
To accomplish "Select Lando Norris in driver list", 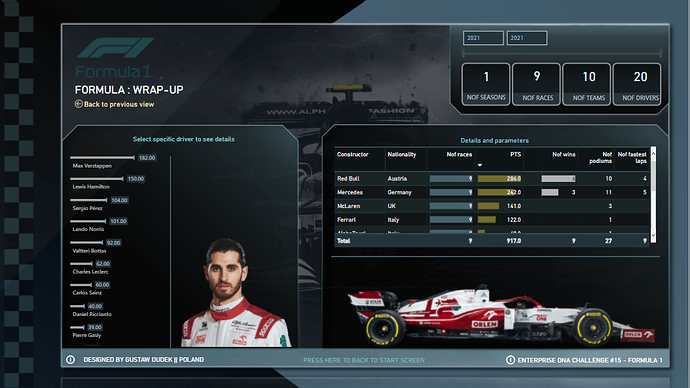I will (x=88, y=229).
